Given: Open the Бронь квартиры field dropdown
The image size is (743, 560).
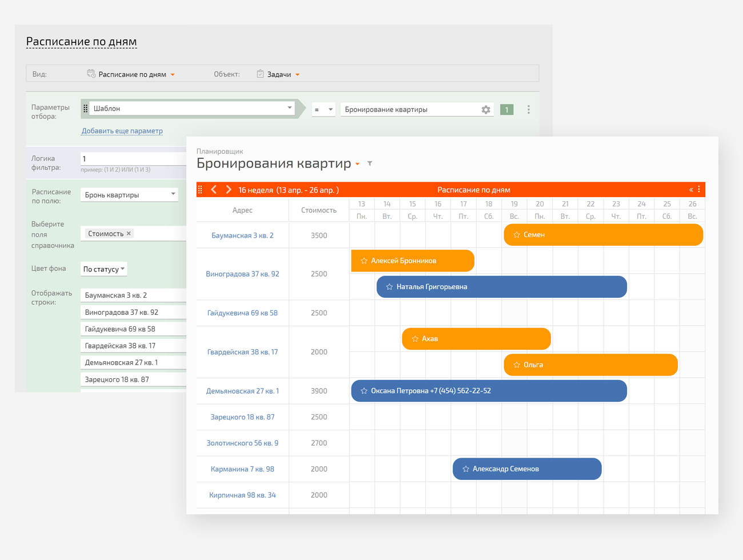Looking at the screenshot, I should tap(129, 195).
